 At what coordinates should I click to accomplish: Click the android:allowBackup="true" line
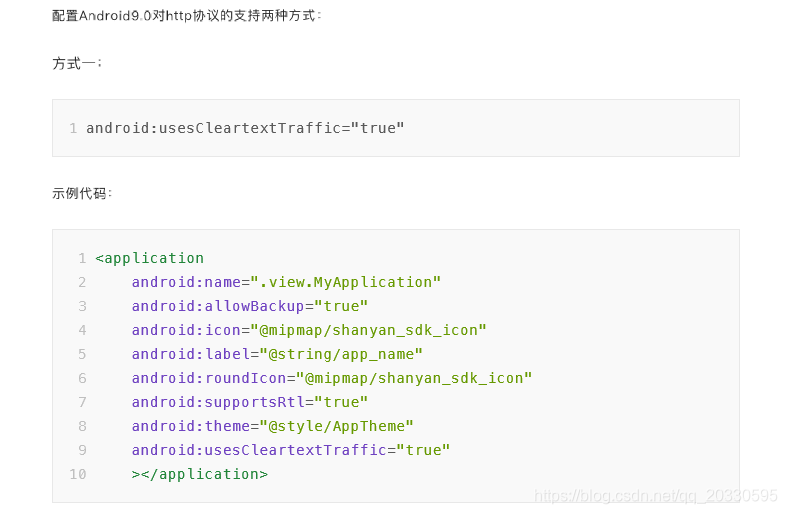pos(249,306)
